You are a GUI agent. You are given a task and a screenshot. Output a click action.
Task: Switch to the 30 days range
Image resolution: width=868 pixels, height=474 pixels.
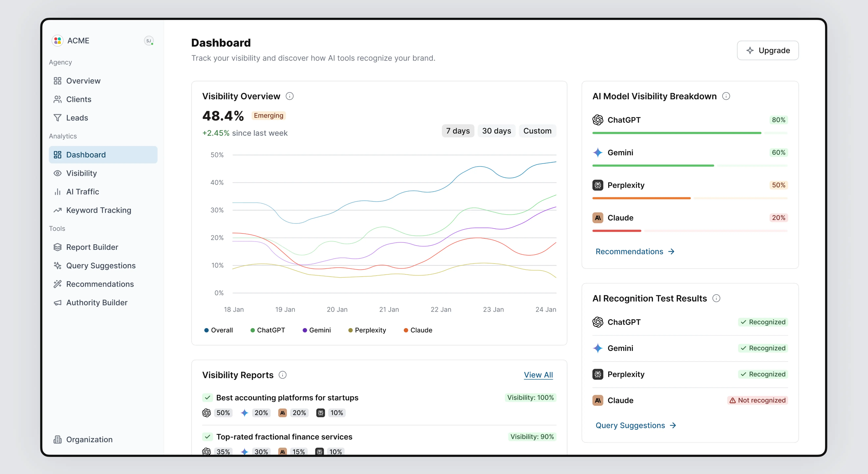[496, 131]
